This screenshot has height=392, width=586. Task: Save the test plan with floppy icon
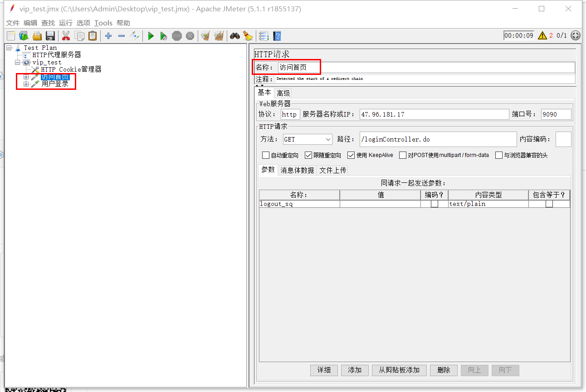pyautogui.click(x=50, y=36)
